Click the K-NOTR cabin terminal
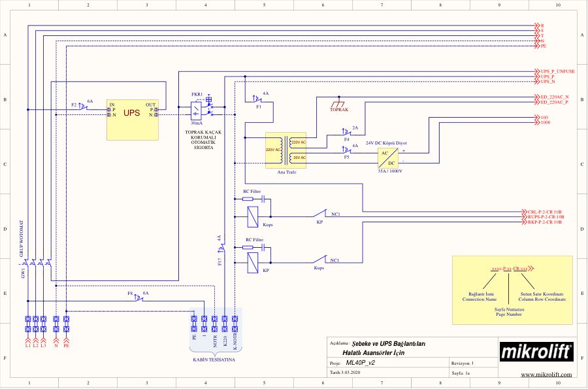This screenshot has height=389, width=588. pos(235,324)
